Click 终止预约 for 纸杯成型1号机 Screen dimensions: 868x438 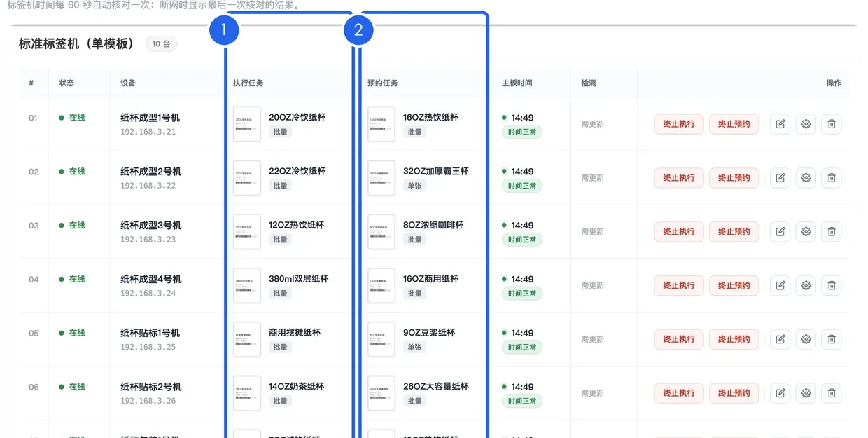point(734,124)
